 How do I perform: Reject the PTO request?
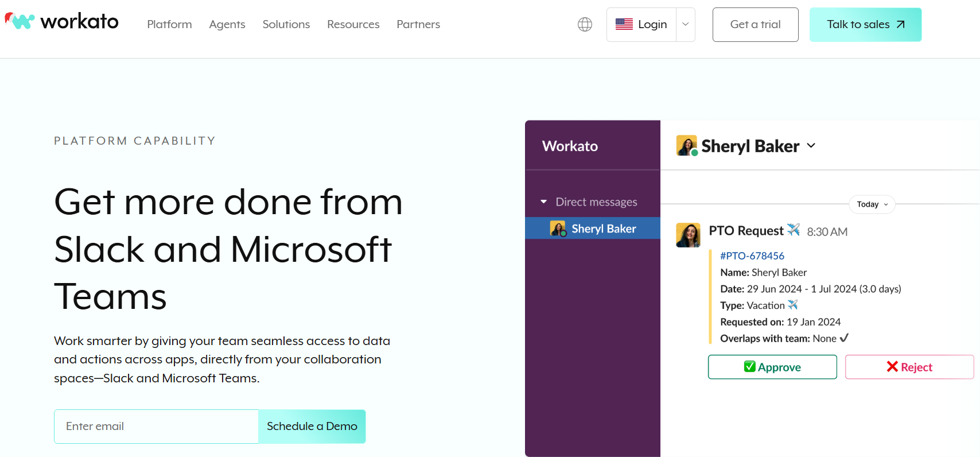909,367
